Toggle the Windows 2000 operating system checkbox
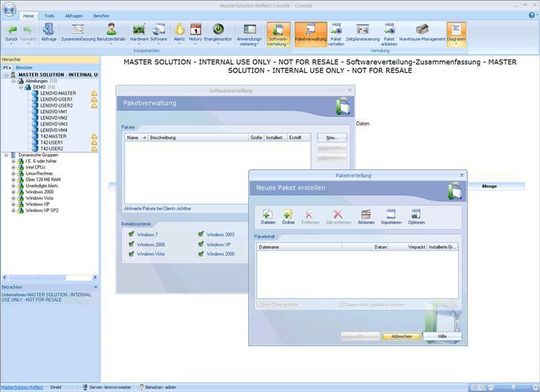Image resolution: width=540 pixels, height=392 pixels. [201, 254]
